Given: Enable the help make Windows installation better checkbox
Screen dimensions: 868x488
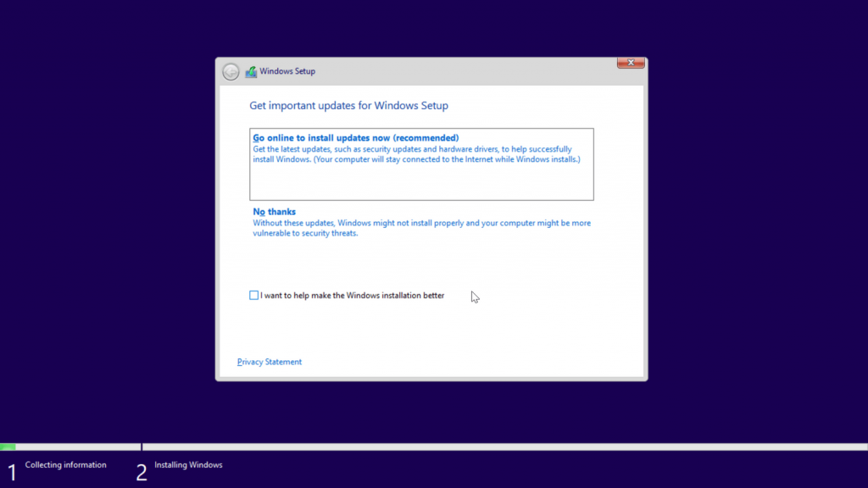Looking at the screenshot, I should coord(253,295).
